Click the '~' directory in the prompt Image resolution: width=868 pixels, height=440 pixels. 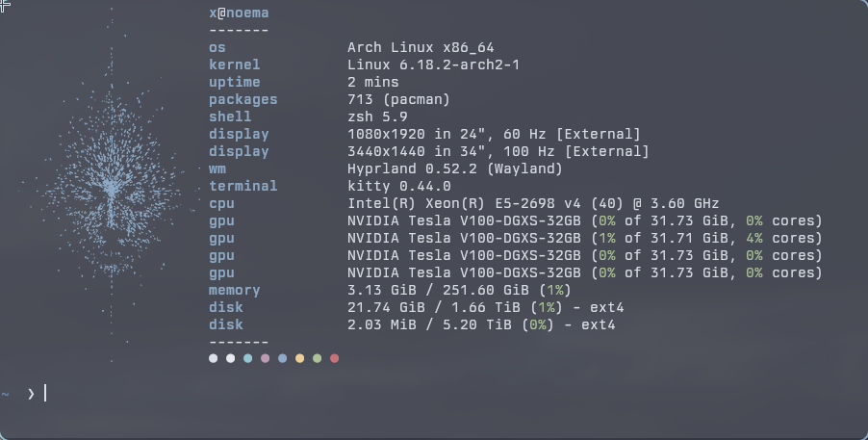tap(6, 394)
